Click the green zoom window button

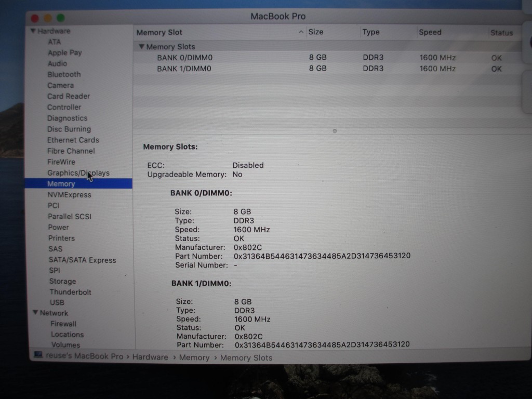pyautogui.click(x=61, y=18)
